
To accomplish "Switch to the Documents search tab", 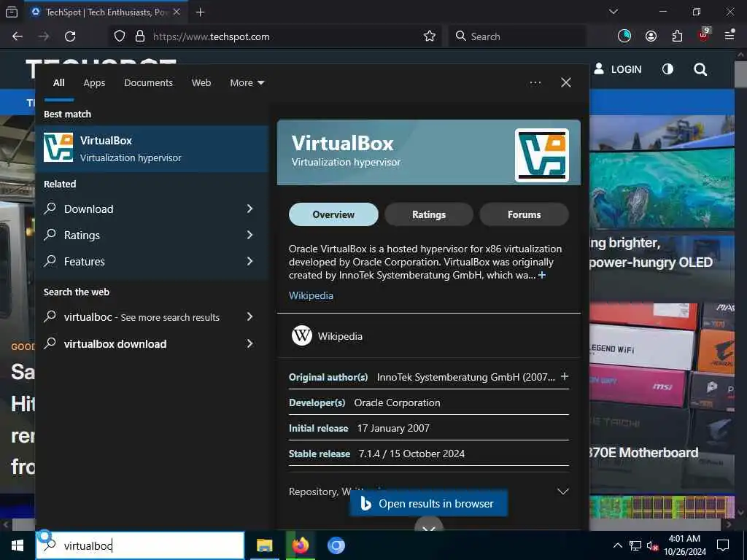I will pos(148,83).
